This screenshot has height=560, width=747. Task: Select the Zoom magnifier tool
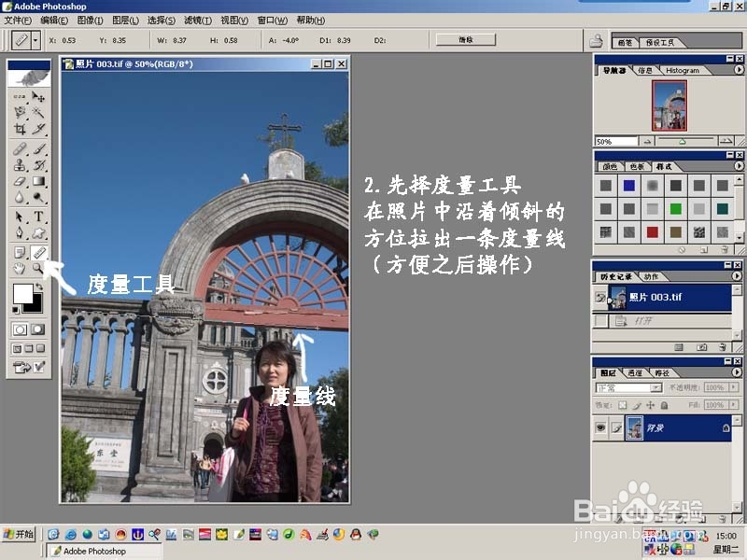38,269
